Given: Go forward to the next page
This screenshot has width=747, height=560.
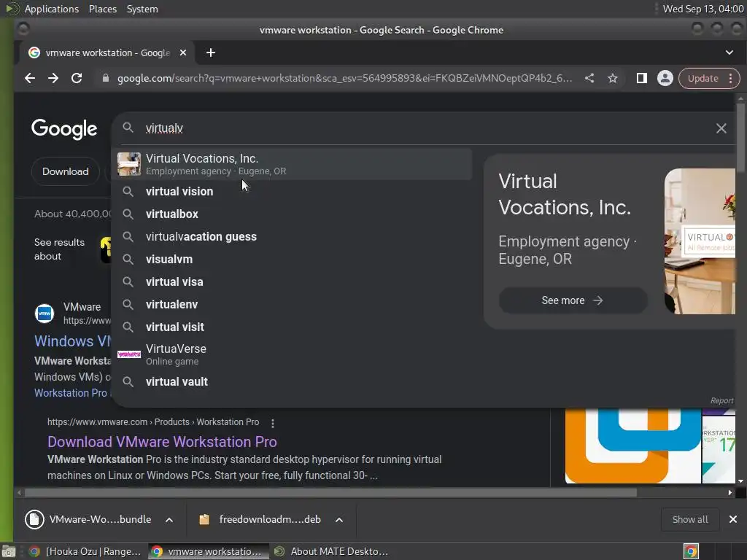Looking at the screenshot, I should (x=53, y=78).
